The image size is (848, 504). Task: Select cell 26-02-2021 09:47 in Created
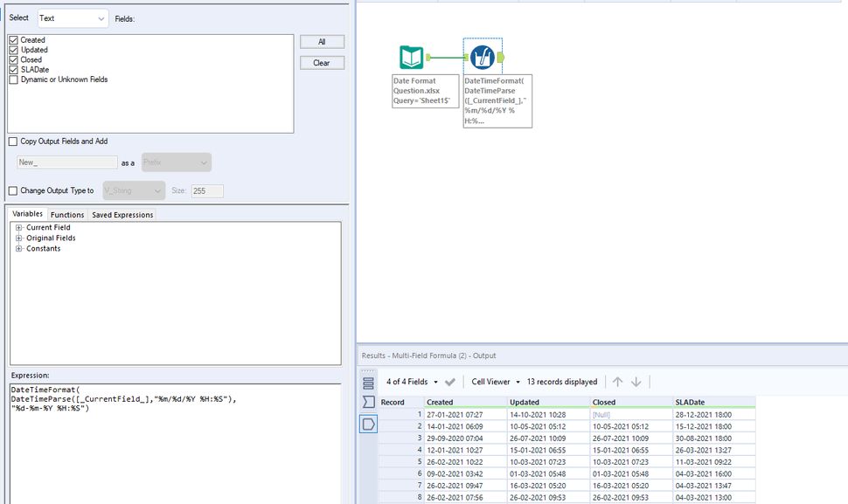point(466,487)
